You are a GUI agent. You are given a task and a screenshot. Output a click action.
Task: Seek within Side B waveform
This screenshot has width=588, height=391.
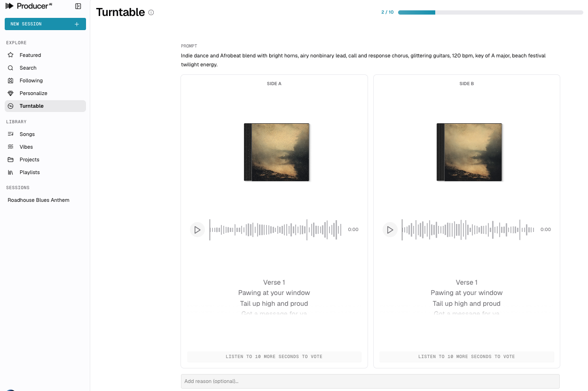click(468, 230)
